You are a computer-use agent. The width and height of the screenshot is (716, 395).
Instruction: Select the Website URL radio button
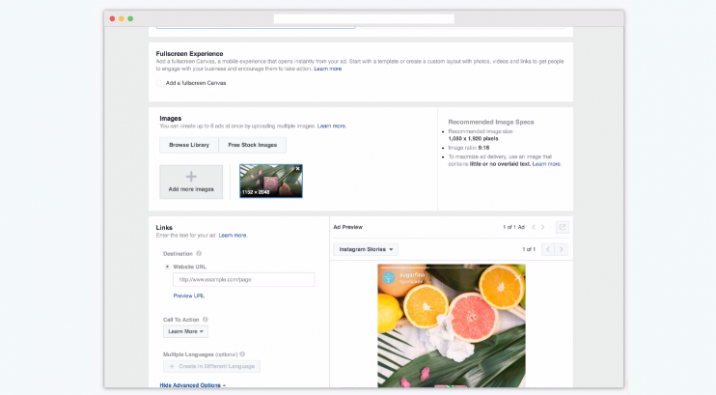(x=167, y=267)
